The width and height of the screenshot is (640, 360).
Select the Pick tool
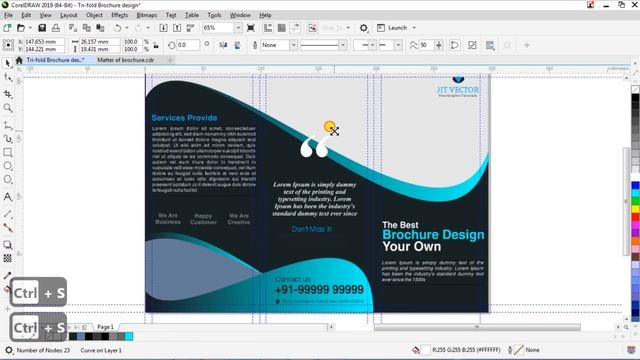7,63
